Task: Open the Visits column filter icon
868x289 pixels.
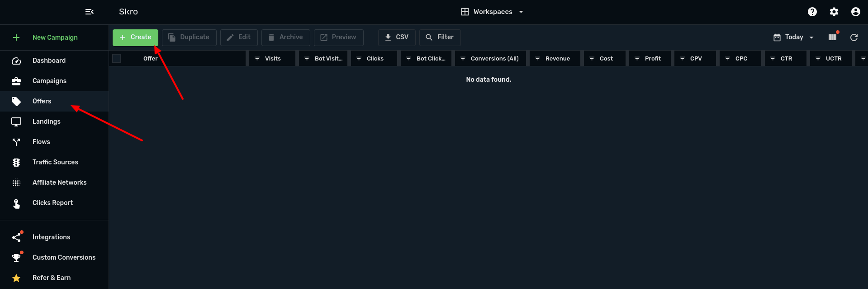Action: (x=257, y=59)
